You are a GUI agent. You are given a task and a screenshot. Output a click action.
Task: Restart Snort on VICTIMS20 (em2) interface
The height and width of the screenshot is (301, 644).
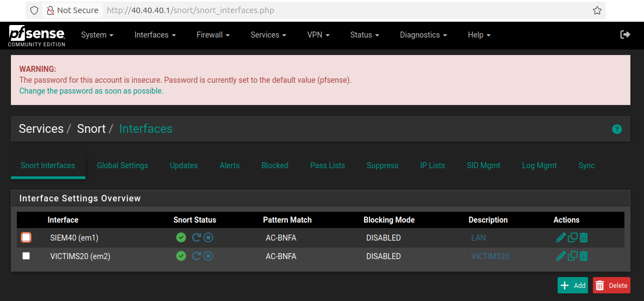coord(197,256)
